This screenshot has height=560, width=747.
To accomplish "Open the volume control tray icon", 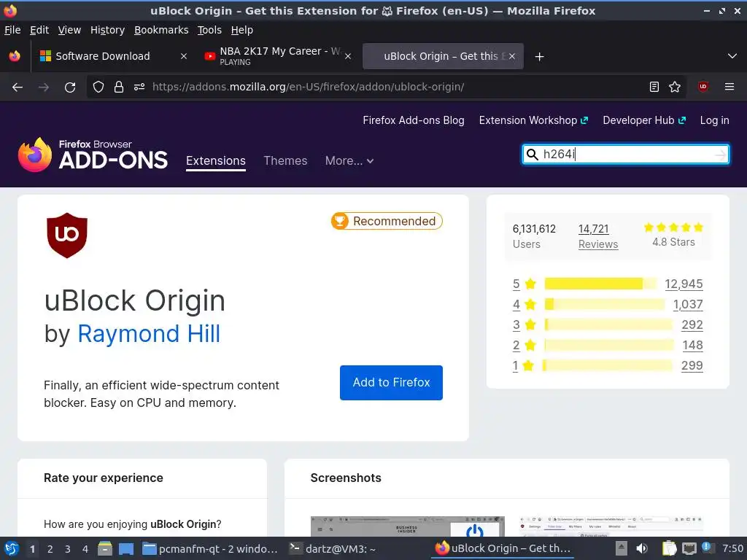I will pyautogui.click(x=642, y=548).
